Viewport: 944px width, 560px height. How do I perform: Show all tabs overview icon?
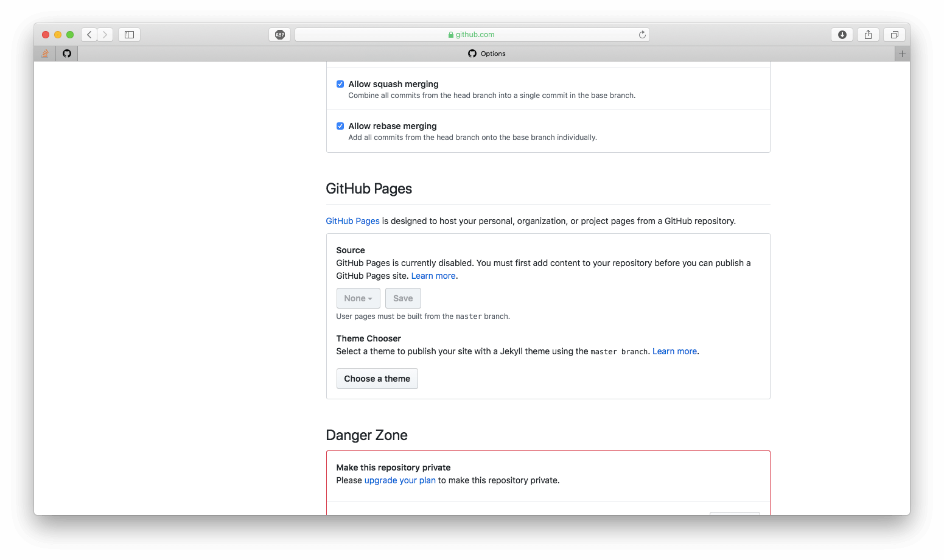[894, 35]
